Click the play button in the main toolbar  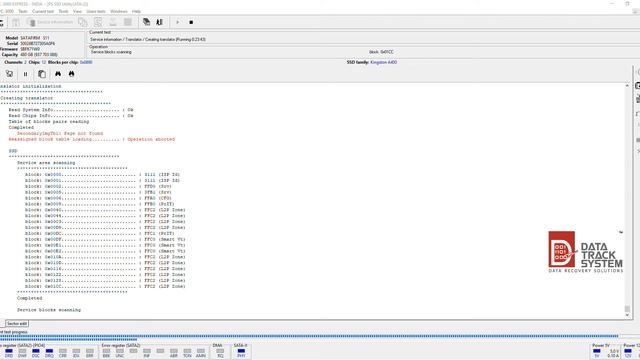(178, 22)
